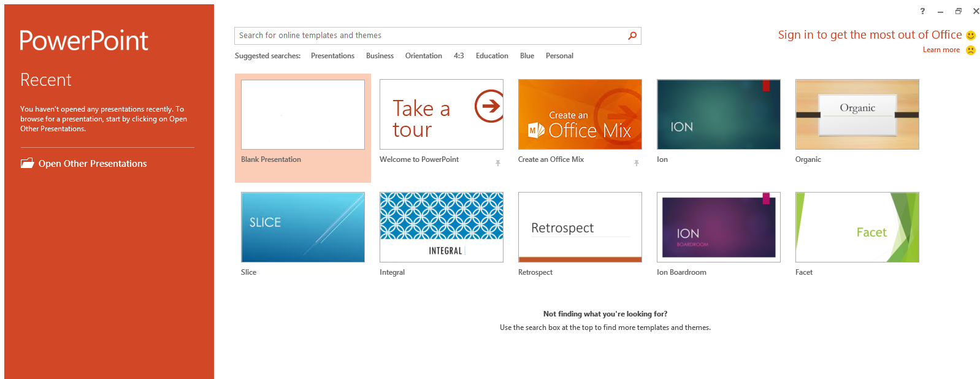Open the Create an Office Mix thumbnail
Image resolution: width=980 pixels, height=379 pixels.
580,115
